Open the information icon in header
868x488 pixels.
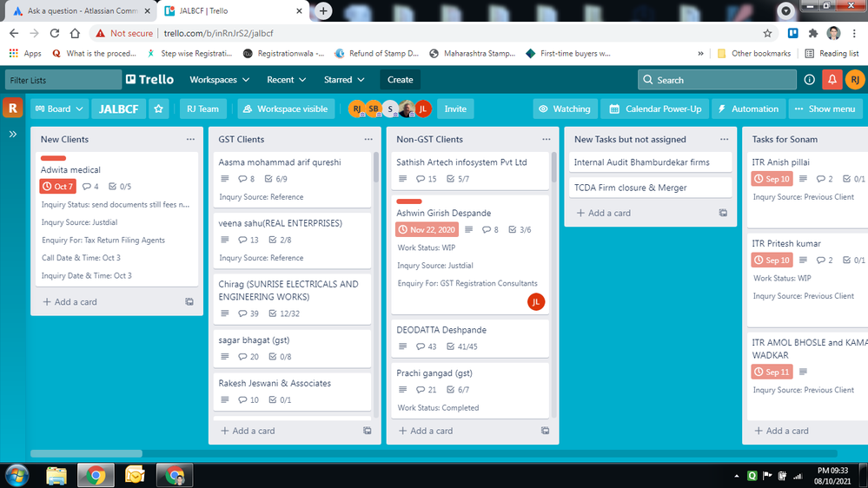[809, 80]
